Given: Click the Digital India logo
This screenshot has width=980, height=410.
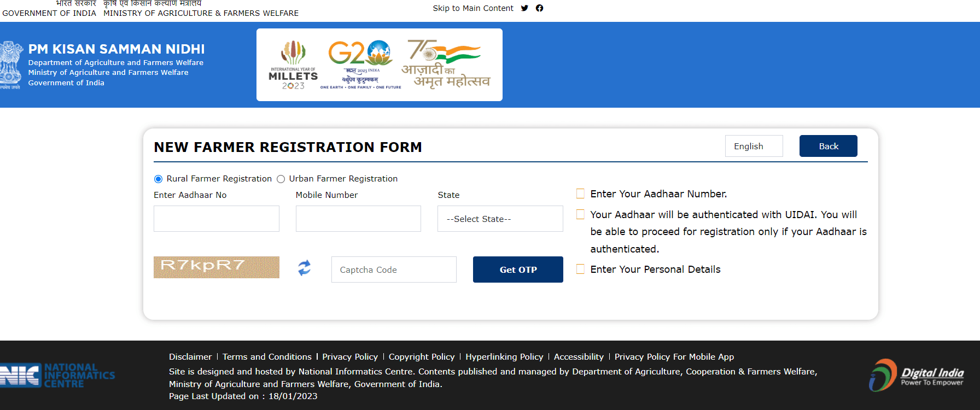Looking at the screenshot, I should click(916, 375).
